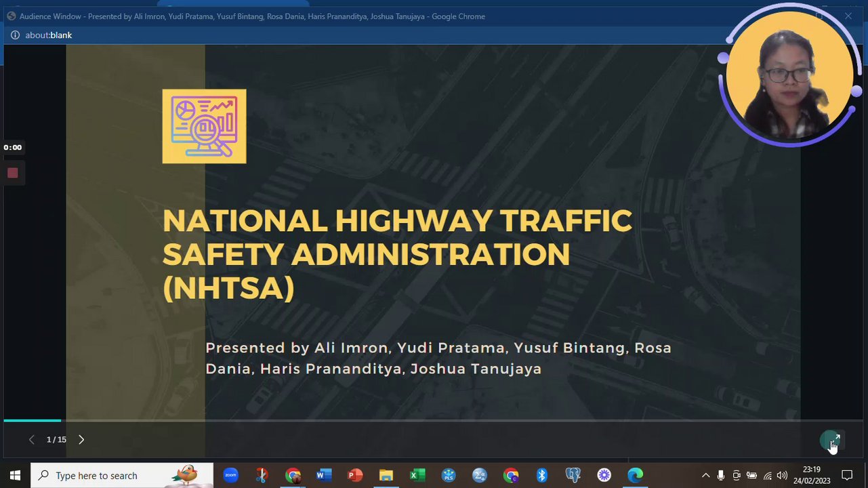The height and width of the screenshot is (488, 868).
Task: Open Chrome icon with purple C badge
Action: coord(511,475)
